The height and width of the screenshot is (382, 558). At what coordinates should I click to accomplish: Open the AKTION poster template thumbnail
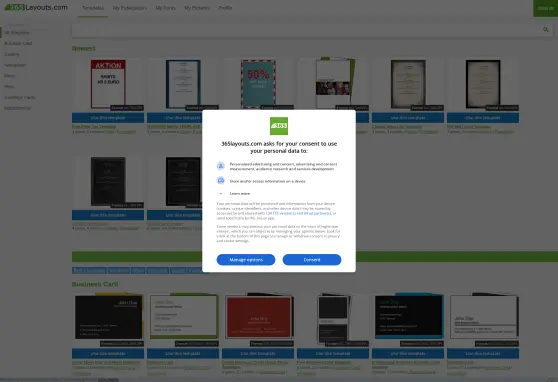[x=108, y=84]
